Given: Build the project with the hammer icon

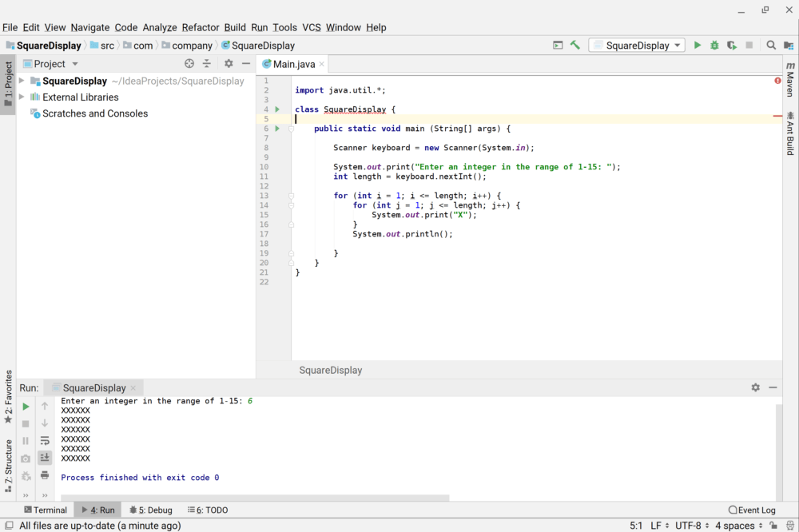Looking at the screenshot, I should (x=574, y=46).
